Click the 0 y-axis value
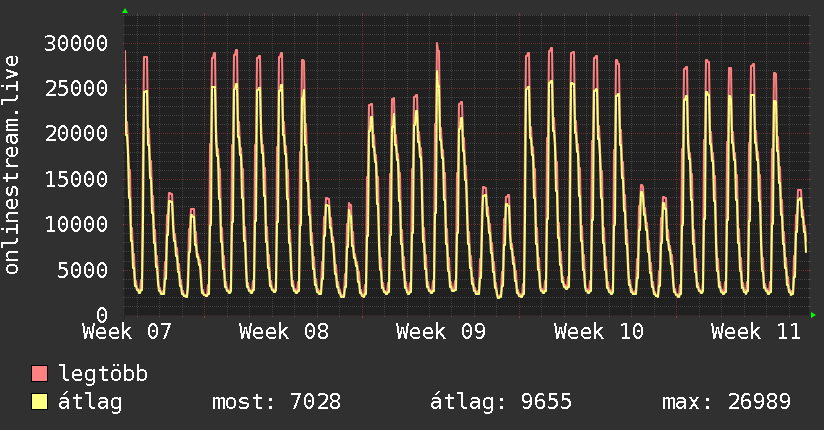Screen dimensions: 824x430 (102, 315)
